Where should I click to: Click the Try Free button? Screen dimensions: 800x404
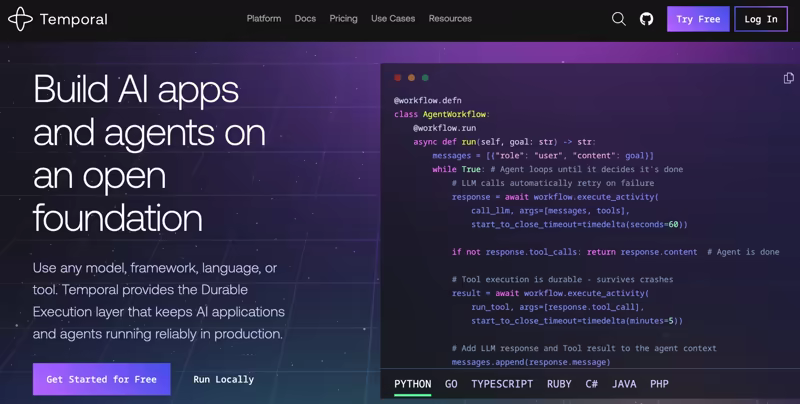click(x=698, y=19)
